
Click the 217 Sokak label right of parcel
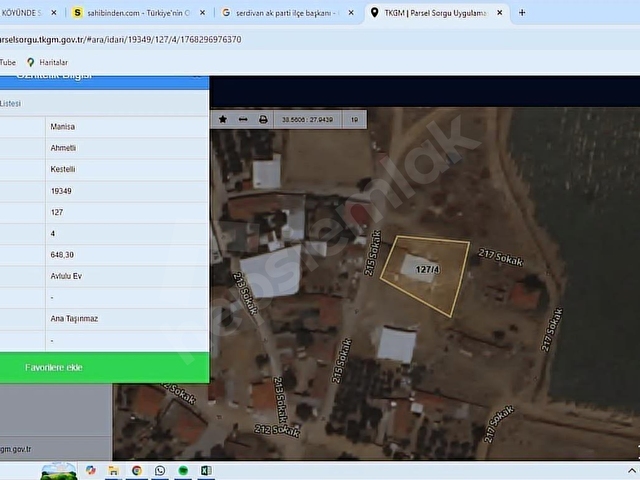pos(501,258)
